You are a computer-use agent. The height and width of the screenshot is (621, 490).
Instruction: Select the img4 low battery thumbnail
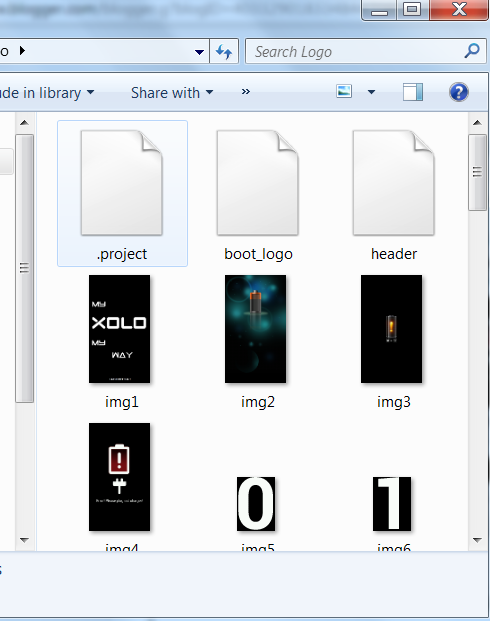(x=120, y=477)
